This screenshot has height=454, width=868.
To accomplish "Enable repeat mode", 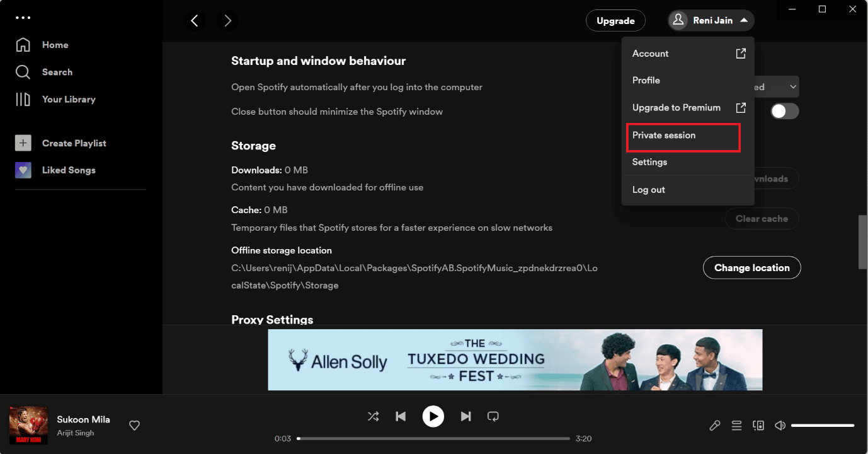I will coord(493,416).
